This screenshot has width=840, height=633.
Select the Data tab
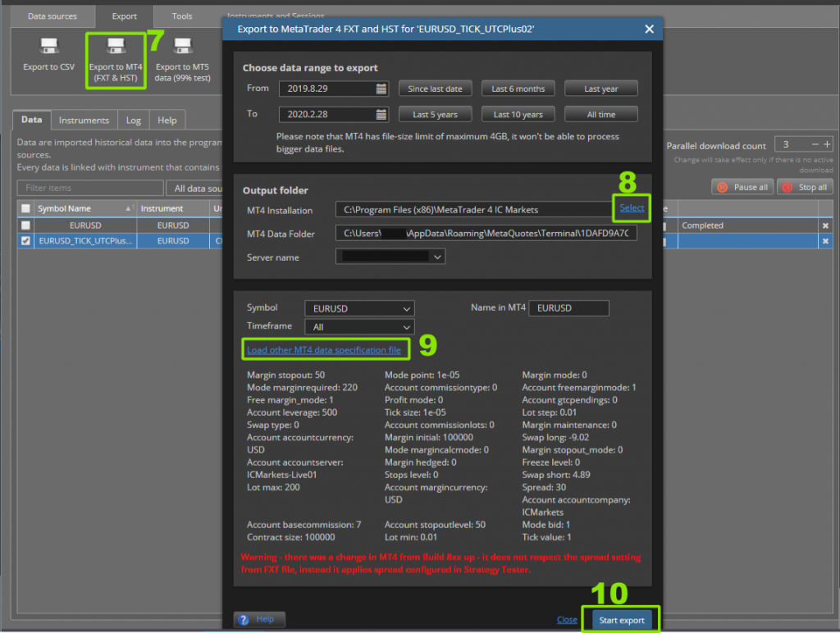pos(32,120)
